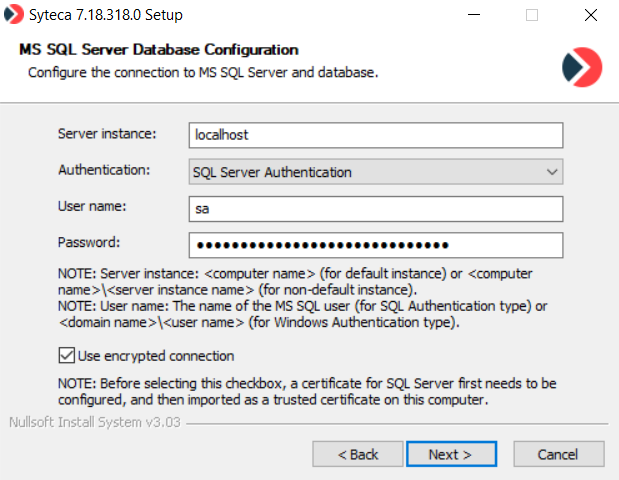Click the Syteca logo in header

[582, 66]
